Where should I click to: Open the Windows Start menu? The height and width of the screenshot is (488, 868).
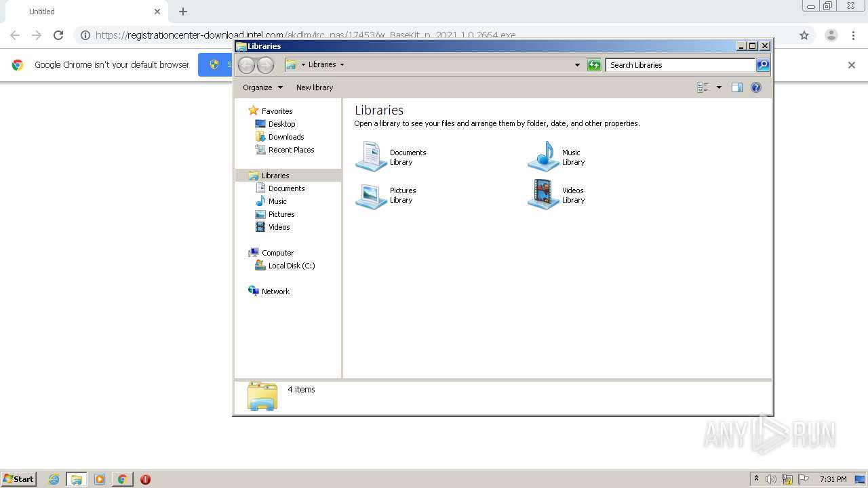tap(18, 479)
